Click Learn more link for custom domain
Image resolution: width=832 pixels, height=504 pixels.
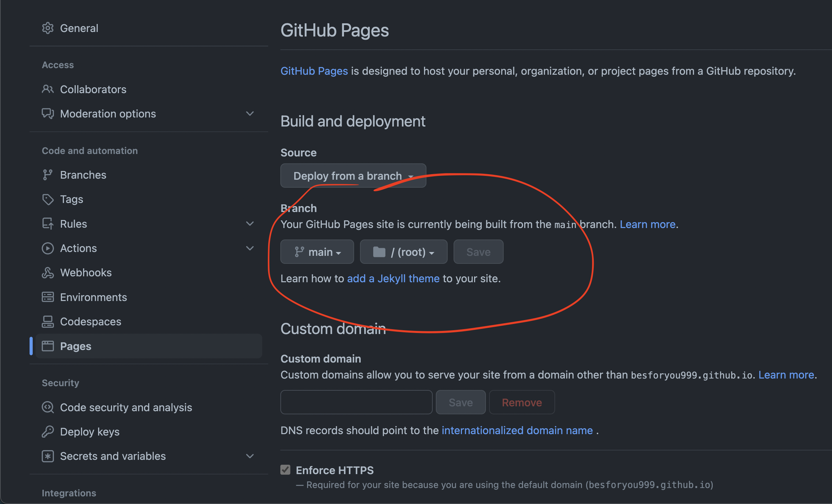(786, 375)
